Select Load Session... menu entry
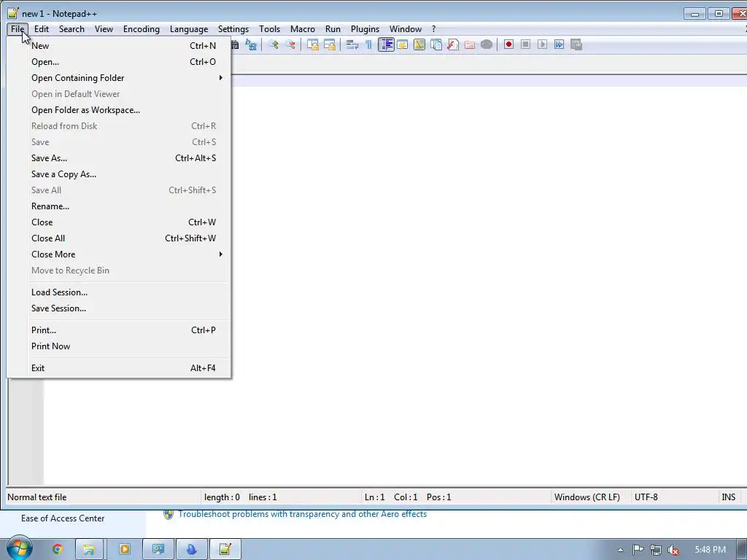Image resolution: width=747 pixels, height=560 pixels. tap(119, 292)
